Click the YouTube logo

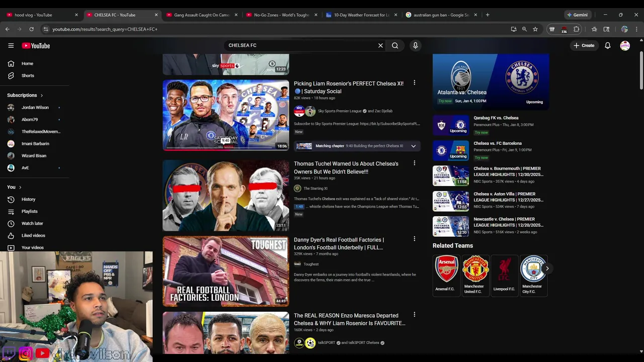coord(36,45)
